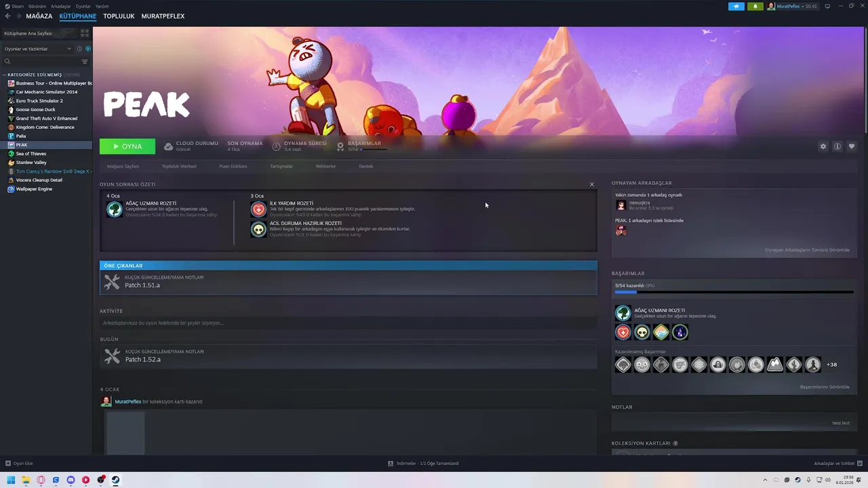Image resolution: width=868 pixels, height=488 pixels.
Task: Open the Mağaza Sayfası link
Action: click(x=123, y=166)
